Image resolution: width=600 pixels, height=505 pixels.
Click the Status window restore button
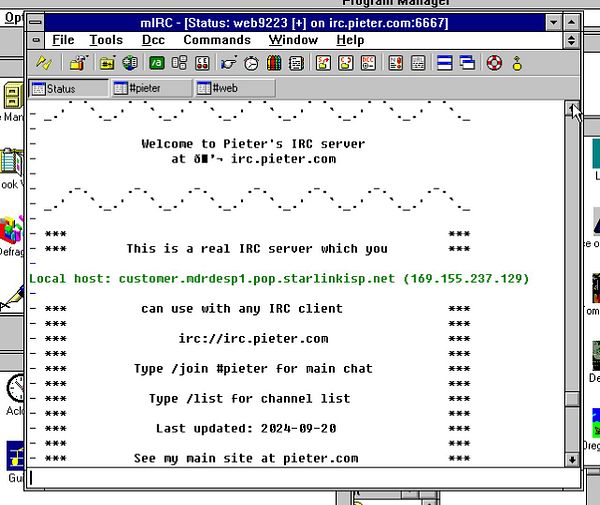(571, 40)
